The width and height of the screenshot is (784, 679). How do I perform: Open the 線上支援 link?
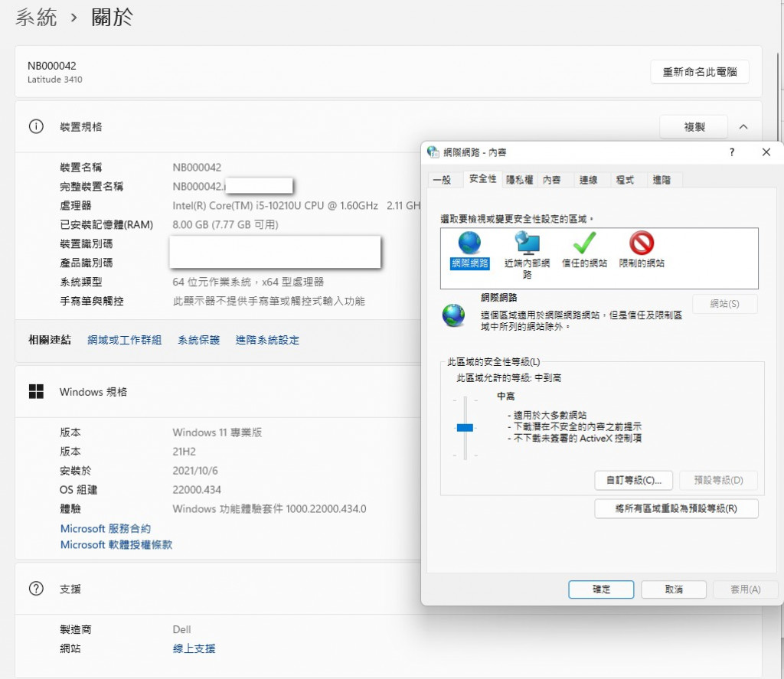pyautogui.click(x=194, y=648)
